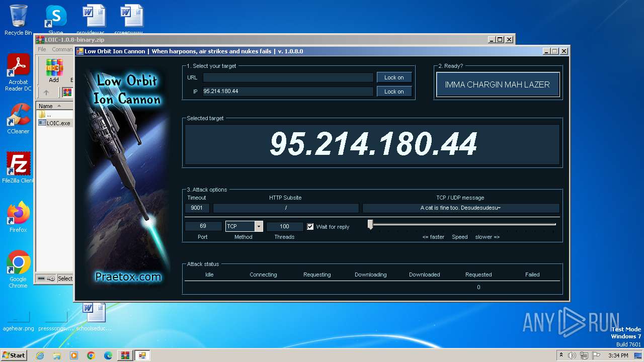
Task: Click the Threads field showing 100
Action: pos(285,226)
